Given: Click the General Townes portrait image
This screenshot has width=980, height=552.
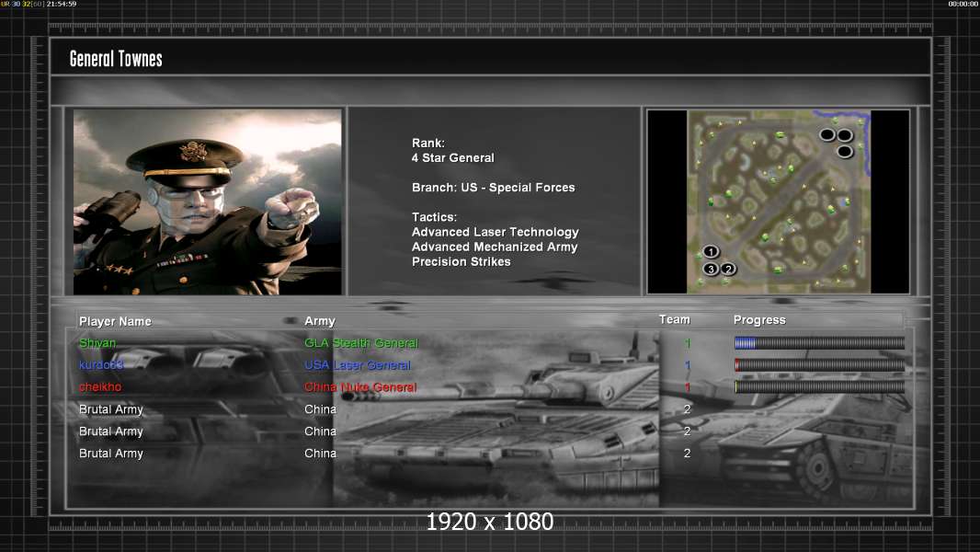Looking at the screenshot, I should [x=208, y=201].
